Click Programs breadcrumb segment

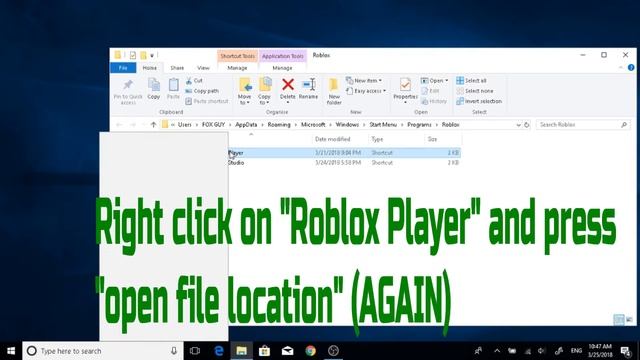pyautogui.click(x=419, y=125)
